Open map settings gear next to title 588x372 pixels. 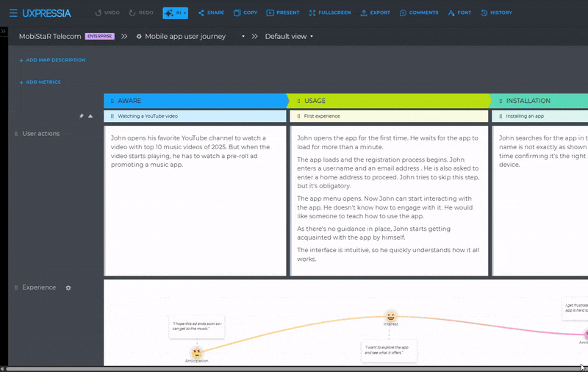point(139,36)
